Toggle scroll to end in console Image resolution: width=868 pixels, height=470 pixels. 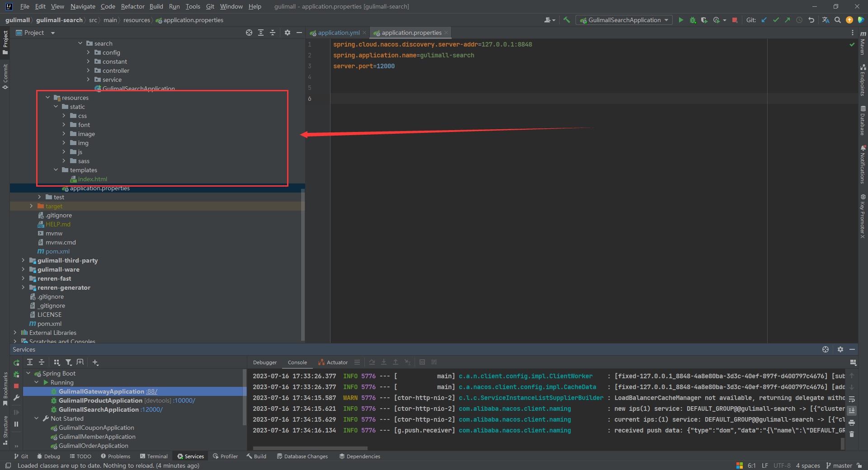coord(852,410)
